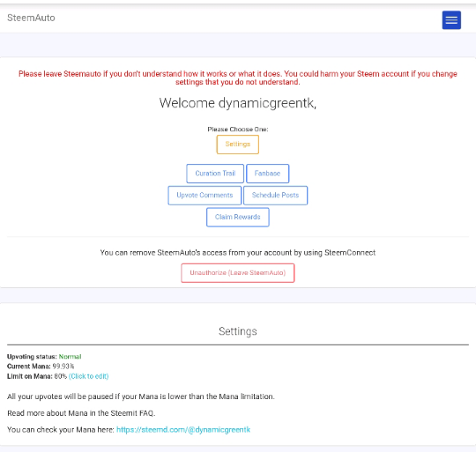Click Unauthorize (Leave SteemAuto) button
Screen dimensions: 476x452
[238, 273]
